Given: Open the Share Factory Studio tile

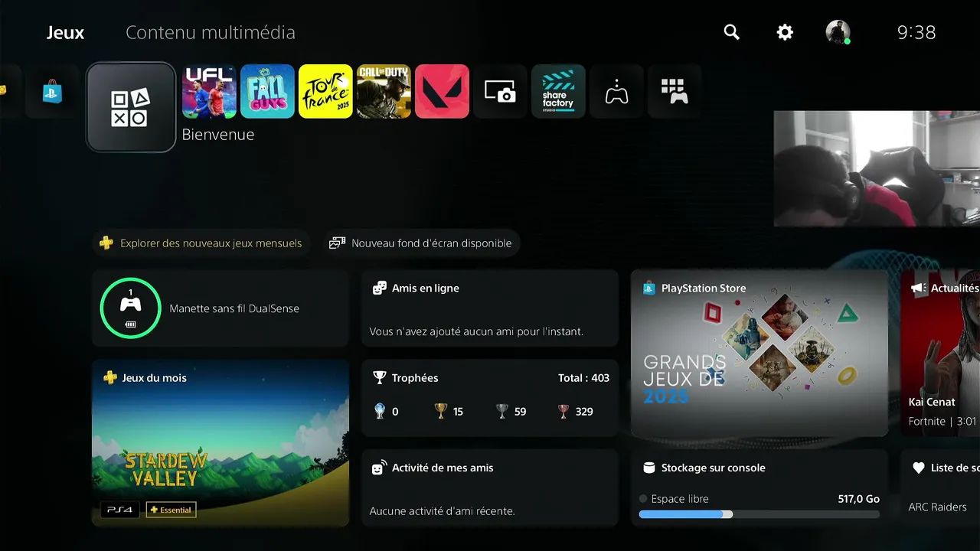Looking at the screenshot, I should coord(558,92).
